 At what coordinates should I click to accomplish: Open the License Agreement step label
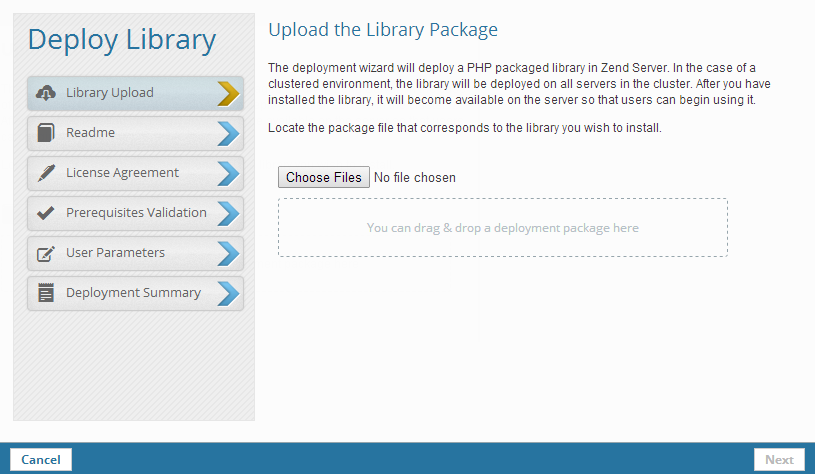[x=122, y=173]
